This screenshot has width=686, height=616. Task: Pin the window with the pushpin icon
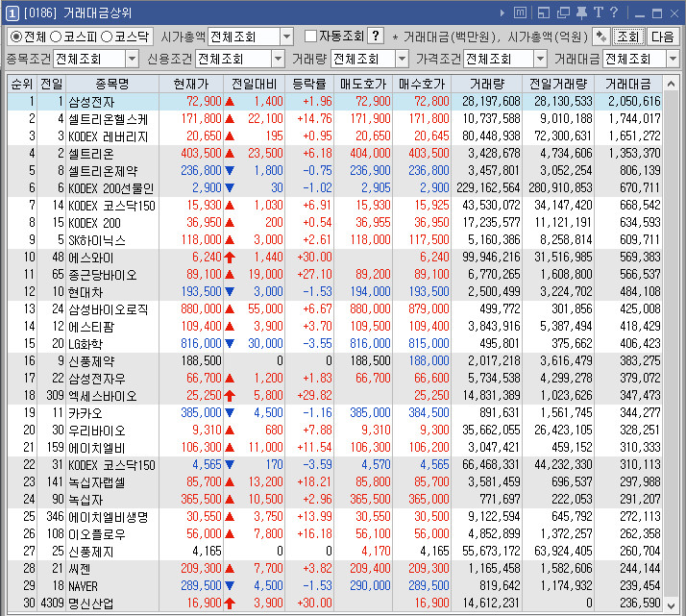click(581, 13)
